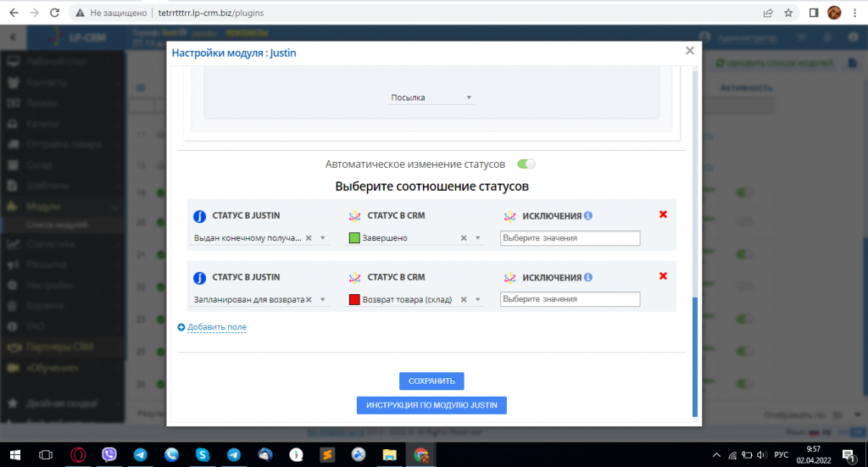Screen dimensions: 868x467
Task: Open Skype from the taskbar
Action: click(203, 455)
